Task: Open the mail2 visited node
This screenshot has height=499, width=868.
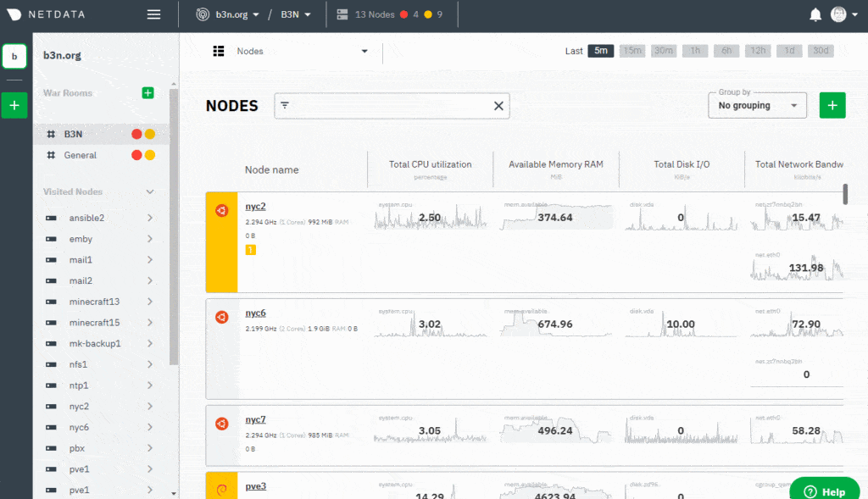Action: (x=81, y=281)
